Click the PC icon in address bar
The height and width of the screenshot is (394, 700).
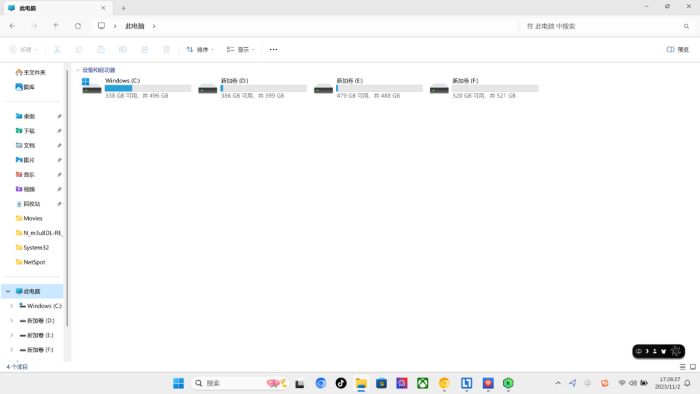101,26
